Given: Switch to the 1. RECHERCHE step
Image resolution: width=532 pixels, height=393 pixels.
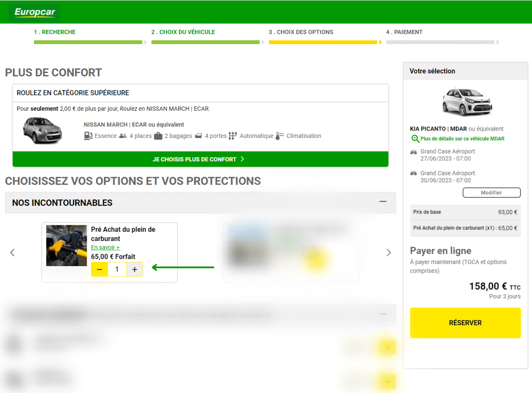Looking at the screenshot, I should click(x=55, y=32).
